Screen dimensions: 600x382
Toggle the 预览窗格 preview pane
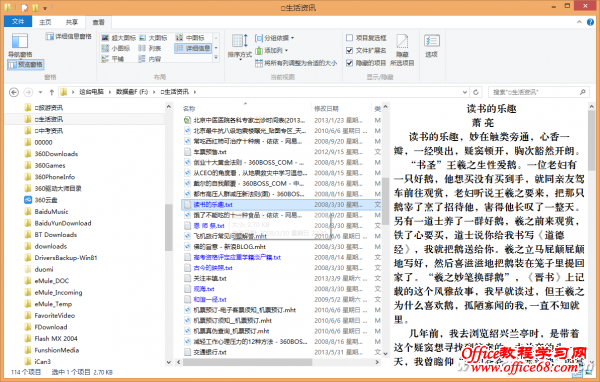point(26,64)
